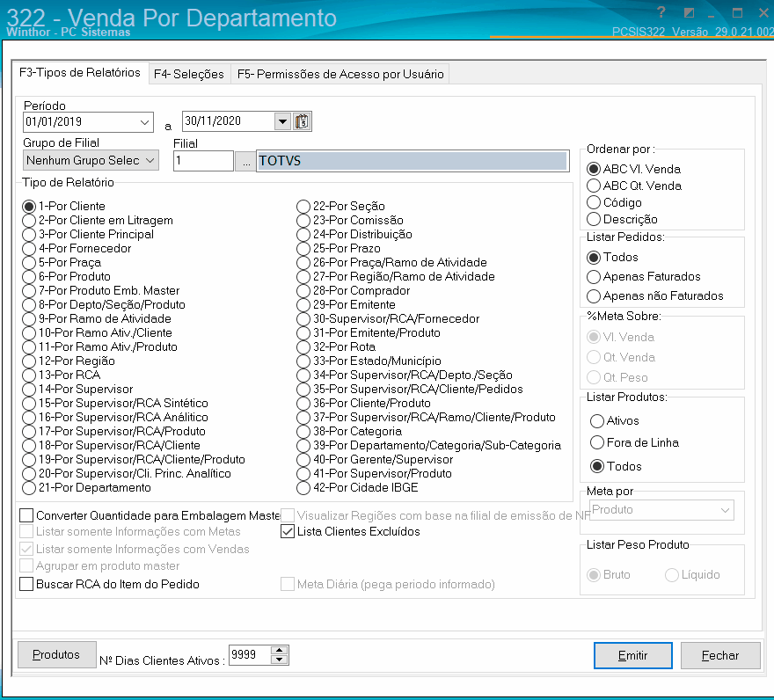Decrease Nº Dias Clientes Ativos spinner

point(280,660)
